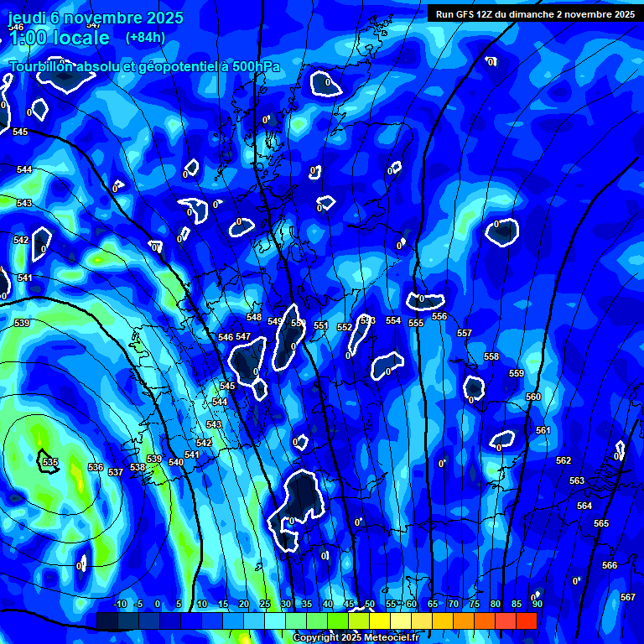Click the '90' value on the legend
The width and height of the screenshot is (644, 644).
[537, 604]
